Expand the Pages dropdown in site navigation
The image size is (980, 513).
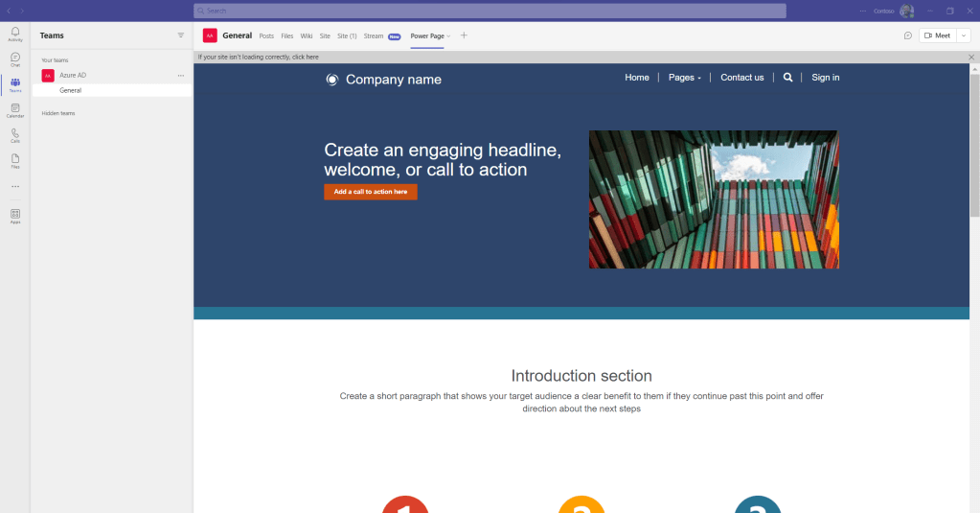pyautogui.click(x=684, y=78)
